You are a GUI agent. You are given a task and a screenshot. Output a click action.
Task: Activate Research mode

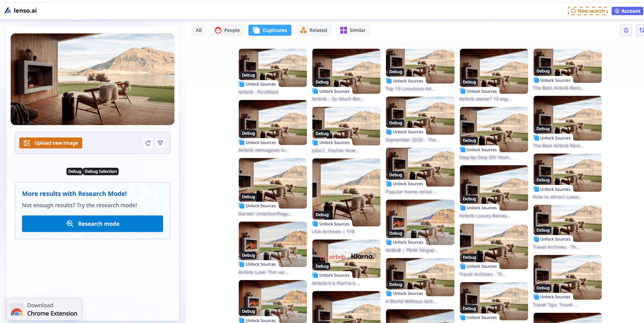click(x=92, y=223)
